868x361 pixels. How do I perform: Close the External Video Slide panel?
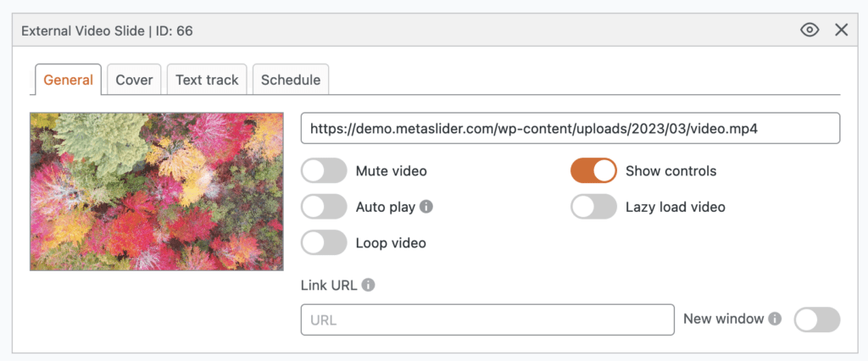841,31
